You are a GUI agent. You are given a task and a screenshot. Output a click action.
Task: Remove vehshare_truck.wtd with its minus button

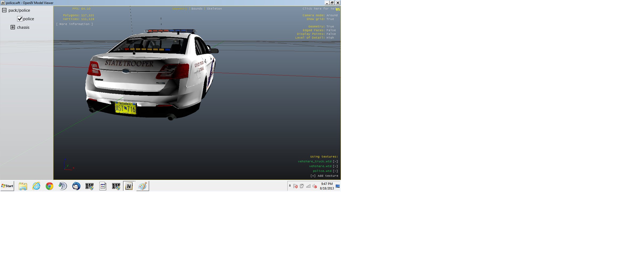point(335,162)
